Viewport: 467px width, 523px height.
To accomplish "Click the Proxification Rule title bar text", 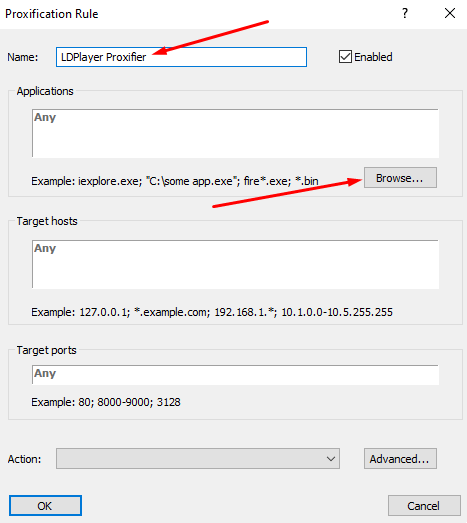I will (x=52, y=14).
